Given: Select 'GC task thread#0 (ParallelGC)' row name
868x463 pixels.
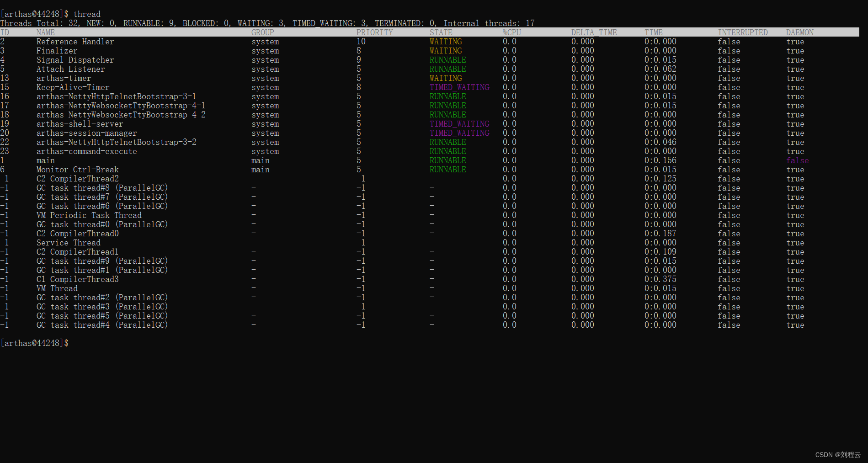Looking at the screenshot, I should [x=102, y=224].
